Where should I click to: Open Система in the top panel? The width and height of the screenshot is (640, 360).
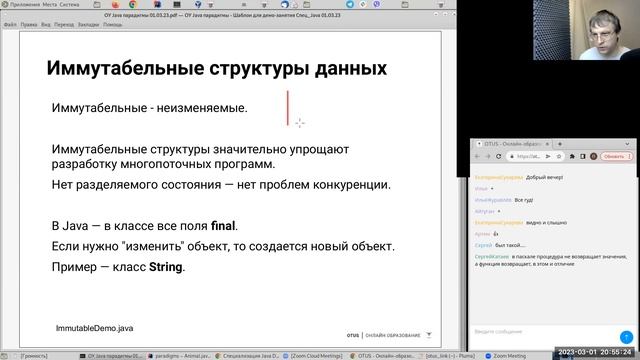coord(69,4)
